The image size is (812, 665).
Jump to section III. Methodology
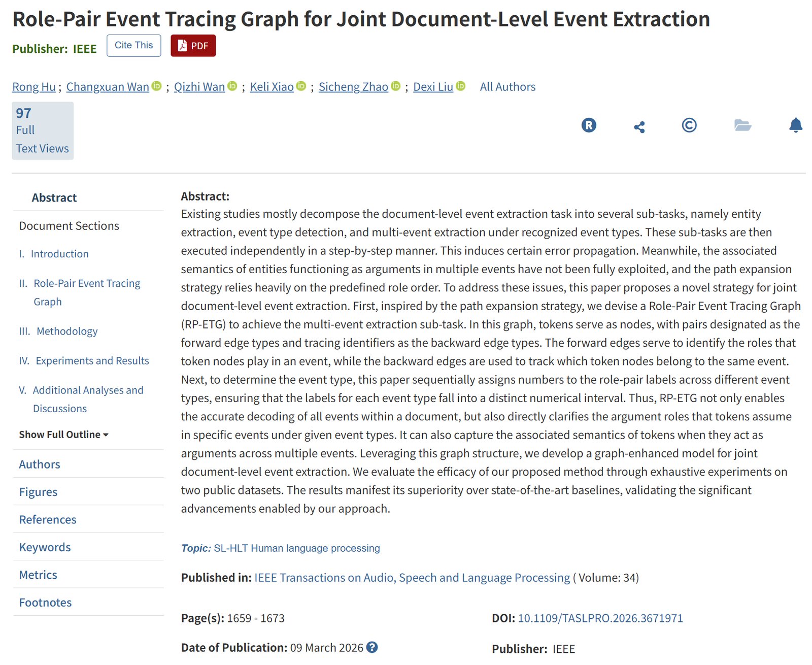58,331
